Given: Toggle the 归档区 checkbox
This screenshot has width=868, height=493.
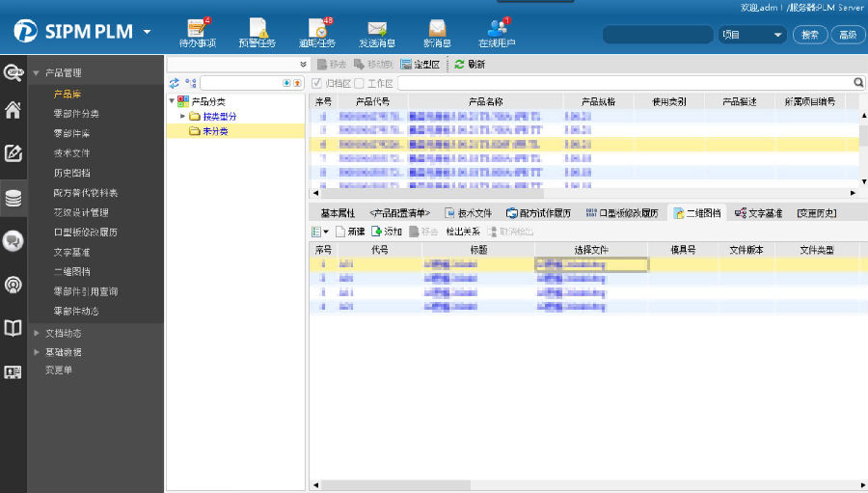Looking at the screenshot, I should tap(317, 84).
